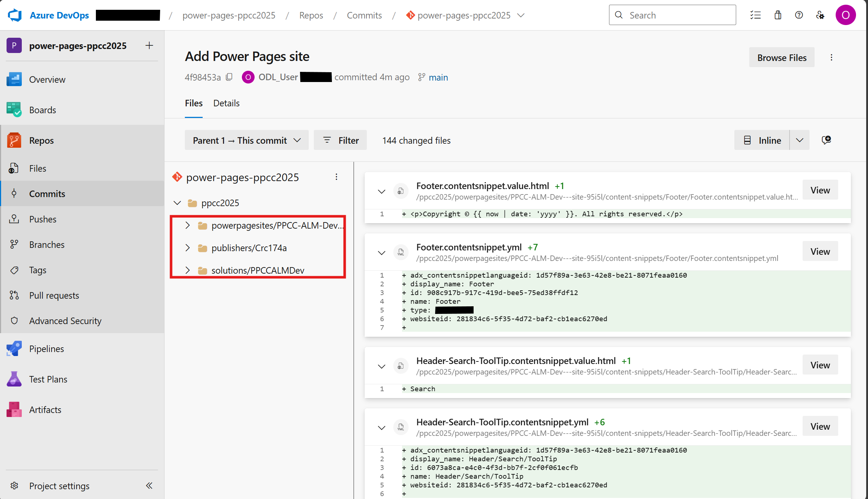
Task: Open user settings icon in header
Action: [820, 15]
